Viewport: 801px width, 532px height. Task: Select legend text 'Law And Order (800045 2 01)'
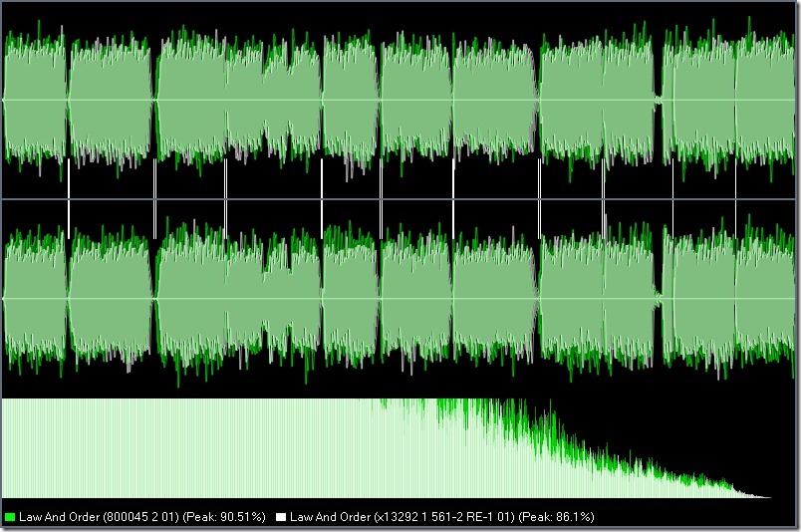coord(99,517)
